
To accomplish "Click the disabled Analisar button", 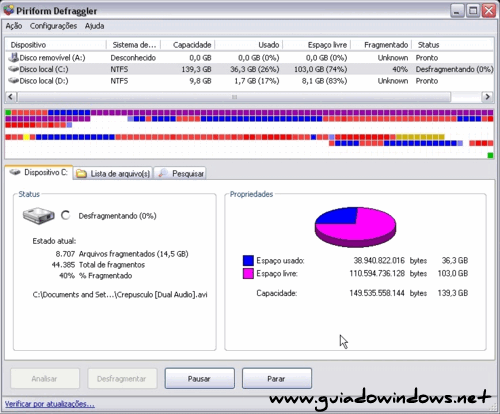I will point(45,379).
